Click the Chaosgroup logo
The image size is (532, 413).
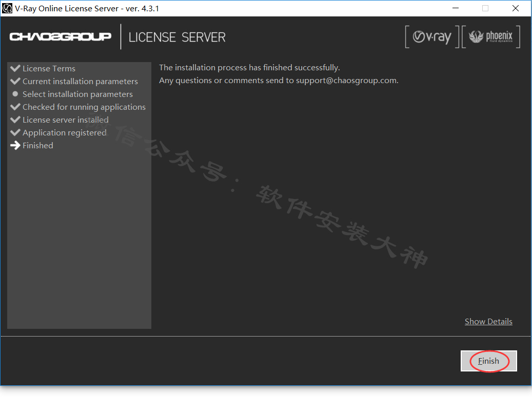[61, 36]
